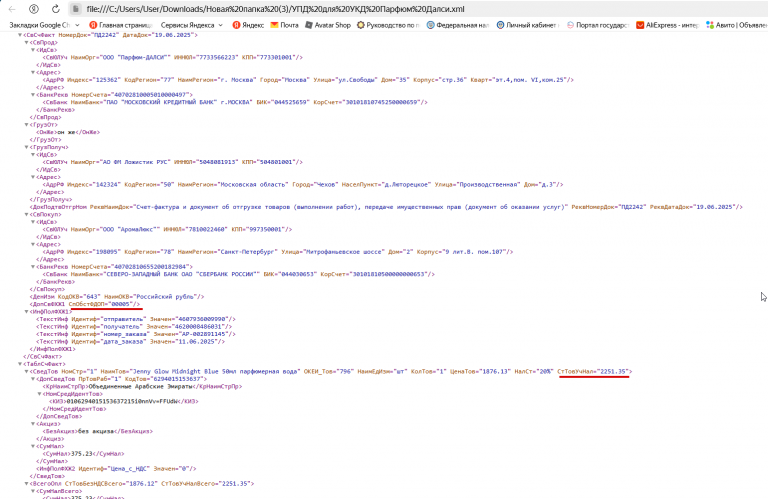
Task: Click the отправитель Значен 4607936009990
Action: pos(201,319)
